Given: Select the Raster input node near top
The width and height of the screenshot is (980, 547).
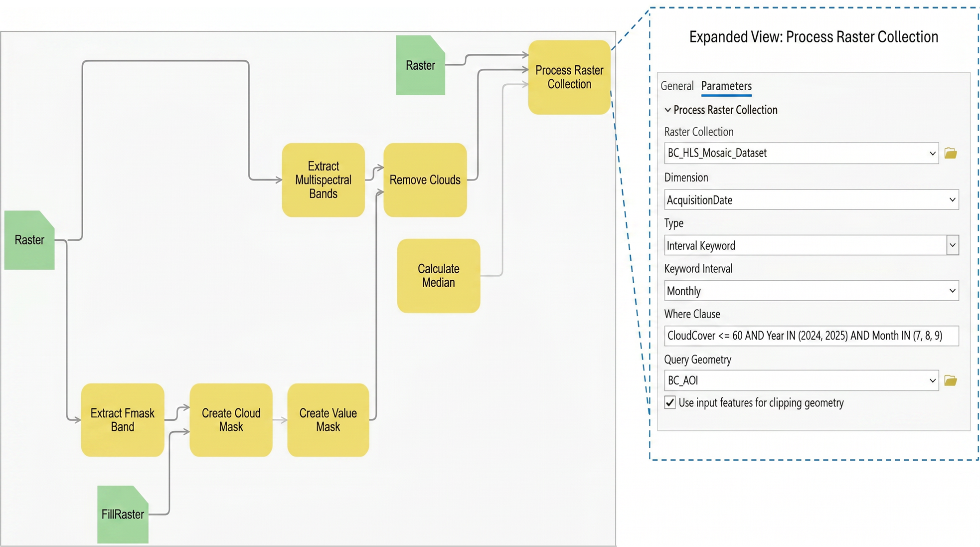Looking at the screenshot, I should tap(420, 65).
